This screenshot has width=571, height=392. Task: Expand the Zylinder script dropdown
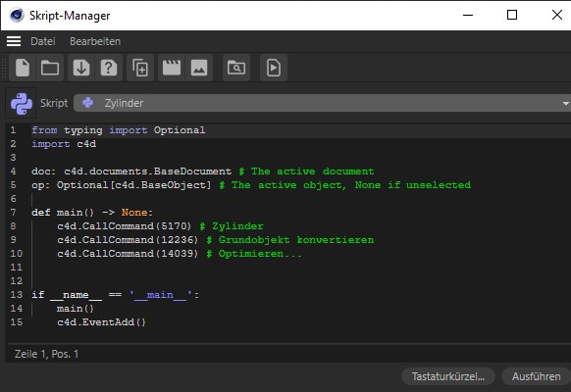click(x=322, y=103)
